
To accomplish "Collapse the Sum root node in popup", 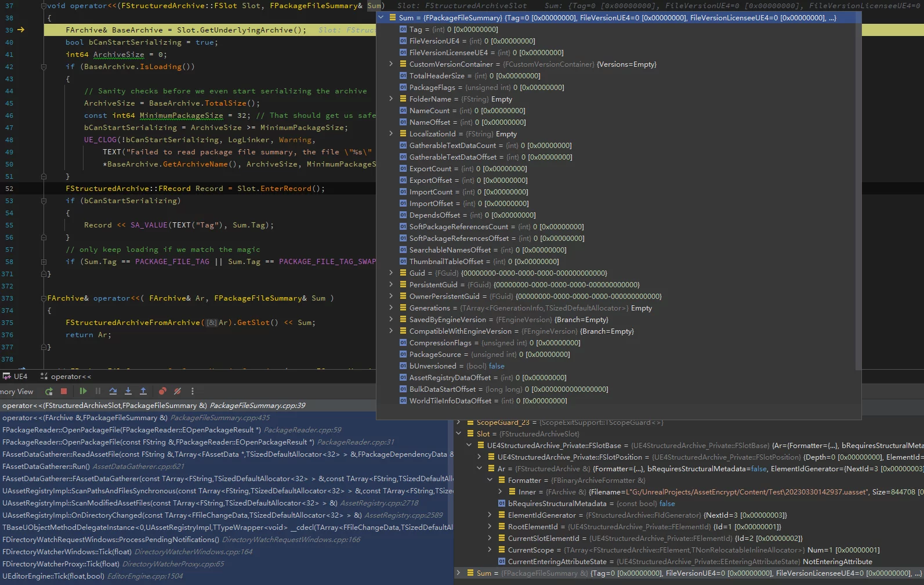I will (x=381, y=18).
